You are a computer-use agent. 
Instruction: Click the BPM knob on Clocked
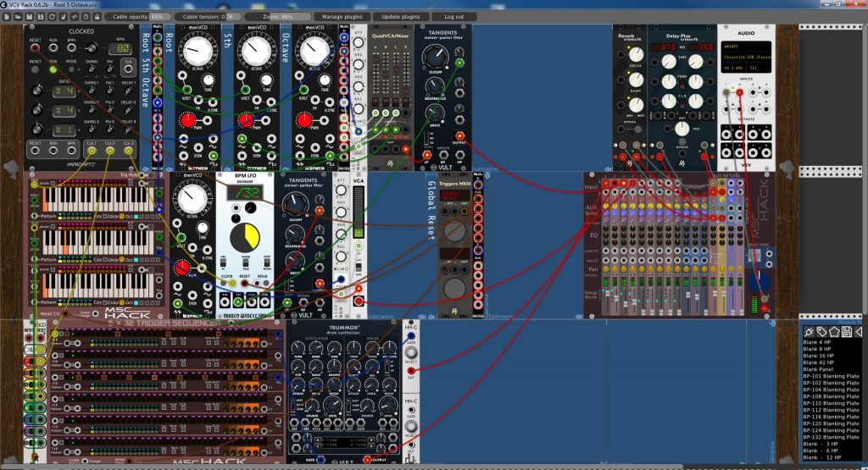pos(92,48)
